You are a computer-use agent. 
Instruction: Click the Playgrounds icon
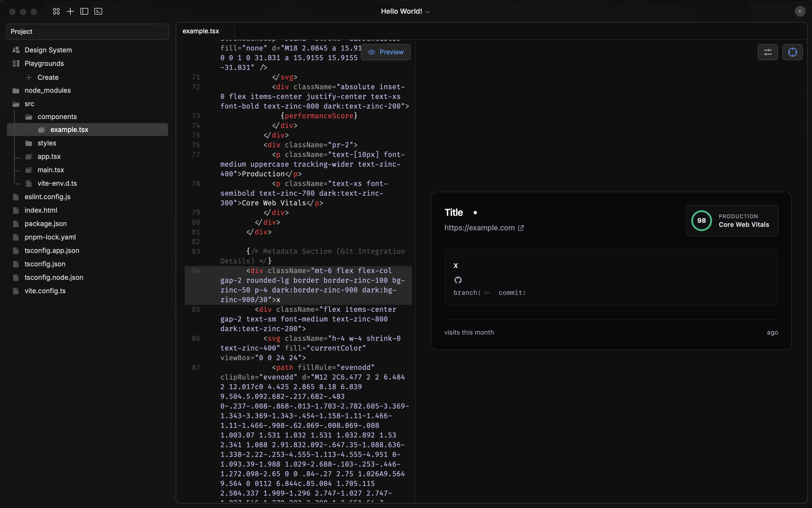pyautogui.click(x=16, y=63)
